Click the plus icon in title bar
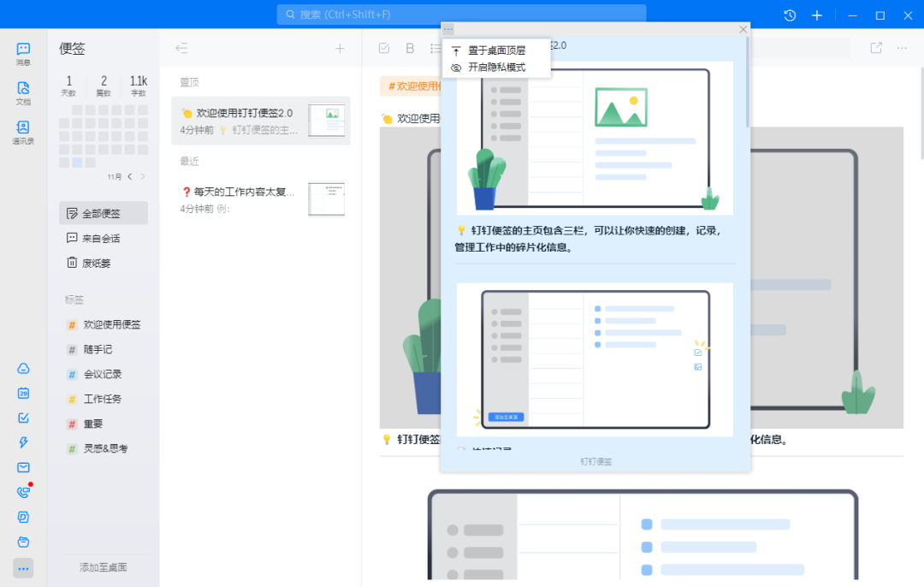Screen dimensions: 924x587 817,15
